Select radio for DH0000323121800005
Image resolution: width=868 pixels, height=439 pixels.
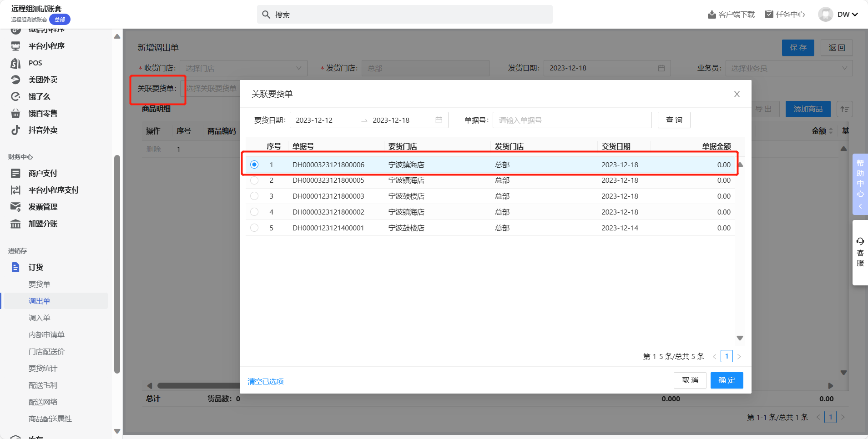click(254, 180)
